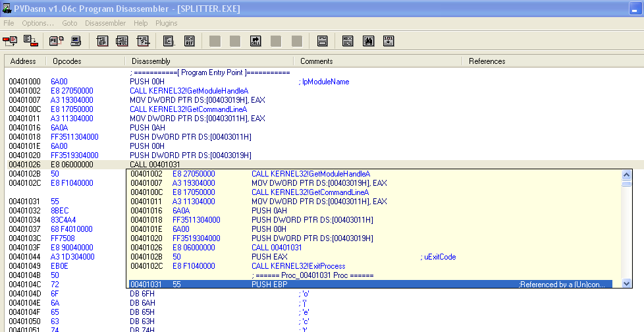This screenshot has height=332, width=644.
Task: Open the File menu
Action: point(9,23)
